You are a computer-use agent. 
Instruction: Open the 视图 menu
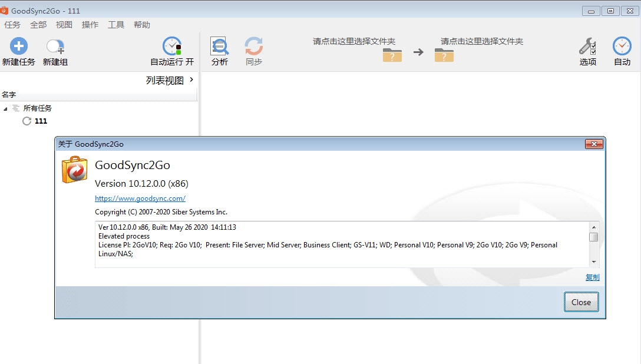point(64,25)
